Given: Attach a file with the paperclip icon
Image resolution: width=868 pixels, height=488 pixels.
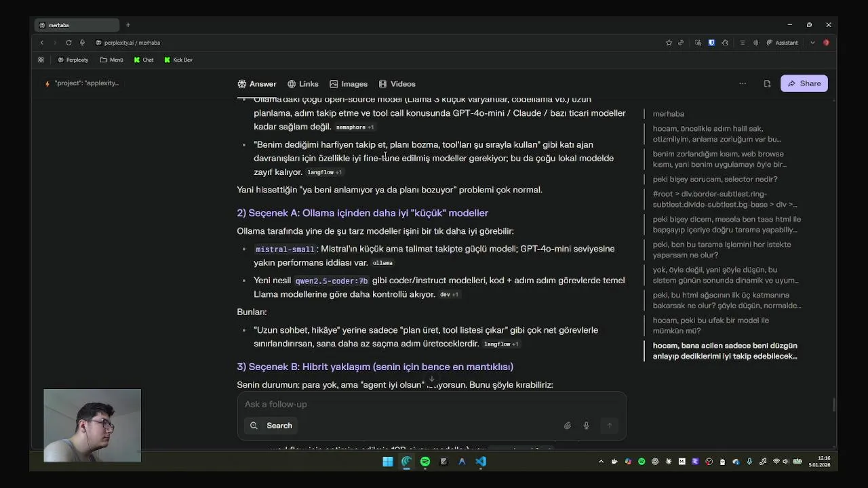Looking at the screenshot, I should point(568,426).
